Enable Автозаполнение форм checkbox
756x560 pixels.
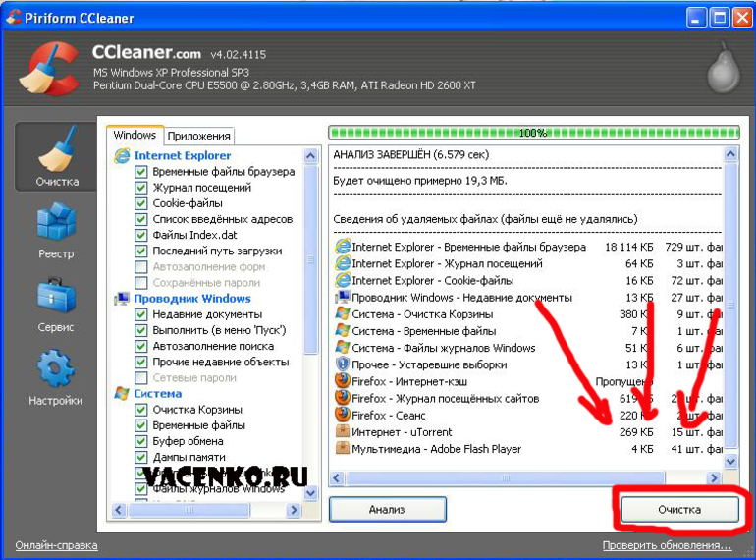click(x=140, y=266)
